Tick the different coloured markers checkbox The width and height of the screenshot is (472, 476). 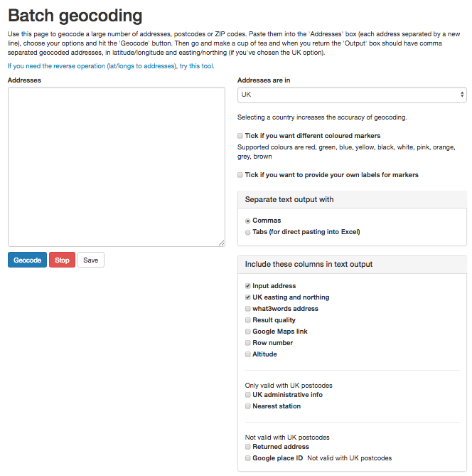tap(240, 136)
